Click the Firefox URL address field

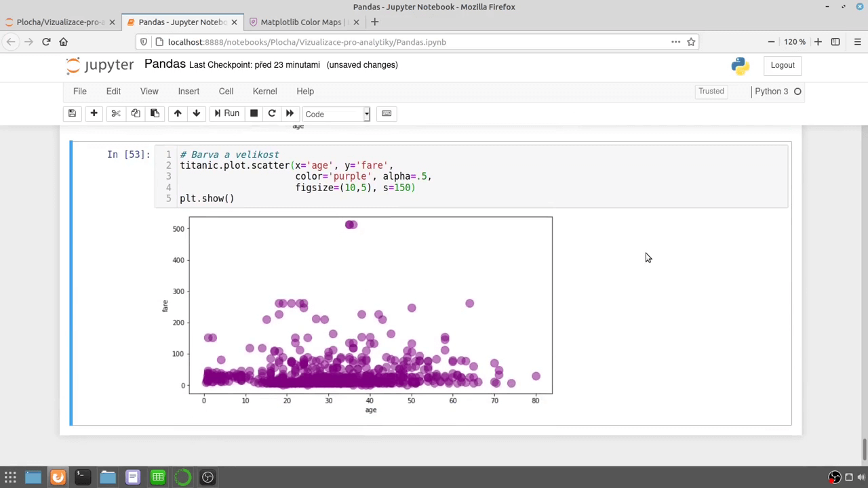click(407, 42)
